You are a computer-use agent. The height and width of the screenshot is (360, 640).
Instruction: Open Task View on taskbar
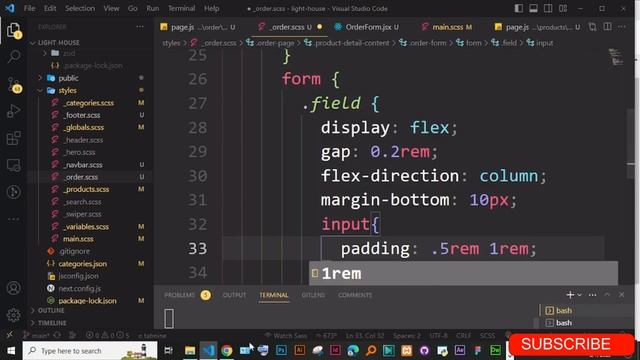(x=168, y=350)
